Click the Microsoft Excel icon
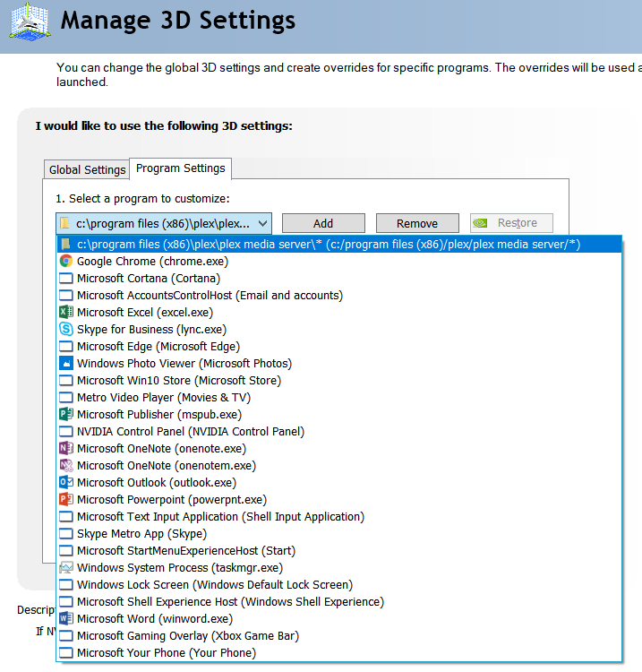This screenshot has height=672, width=642. tap(66, 312)
